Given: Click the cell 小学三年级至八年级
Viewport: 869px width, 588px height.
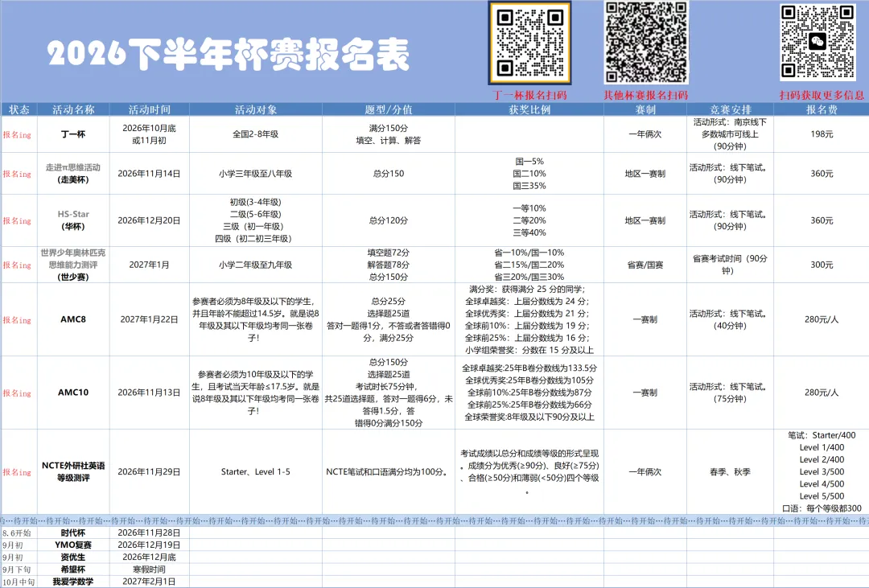Looking at the screenshot, I should click(256, 174).
